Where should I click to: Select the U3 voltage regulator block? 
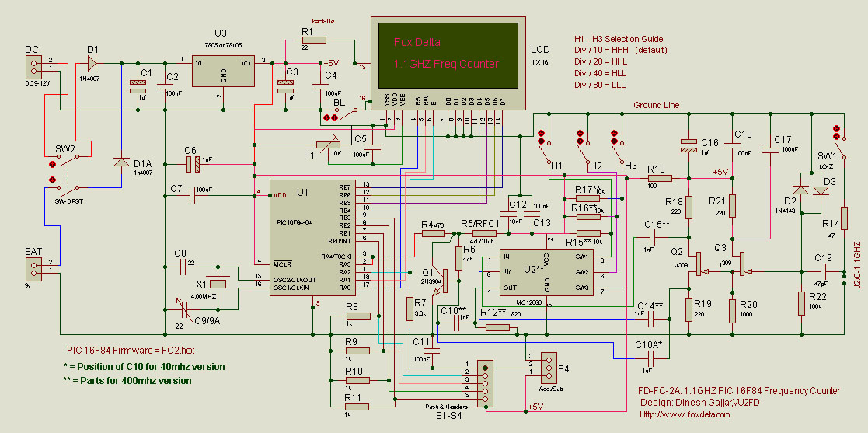(224, 70)
